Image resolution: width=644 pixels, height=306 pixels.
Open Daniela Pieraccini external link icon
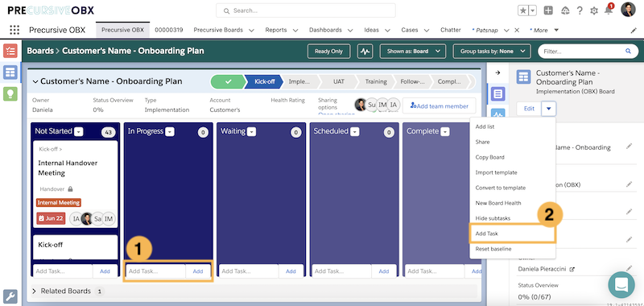pyautogui.click(x=572, y=269)
